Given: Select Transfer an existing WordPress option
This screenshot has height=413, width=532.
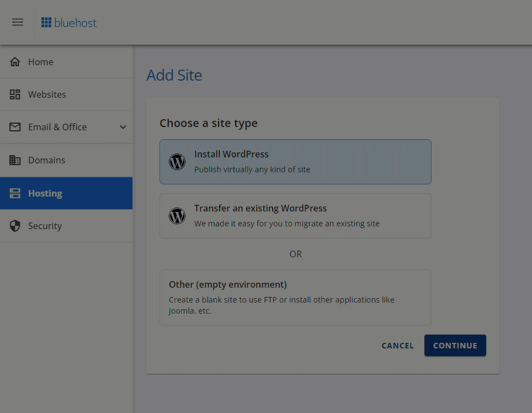Looking at the screenshot, I should (x=295, y=216).
